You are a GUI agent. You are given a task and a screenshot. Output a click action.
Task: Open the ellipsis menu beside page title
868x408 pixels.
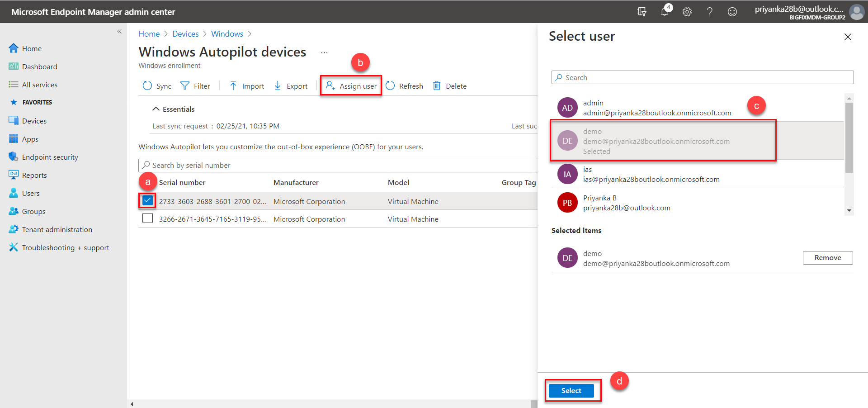tap(324, 52)
